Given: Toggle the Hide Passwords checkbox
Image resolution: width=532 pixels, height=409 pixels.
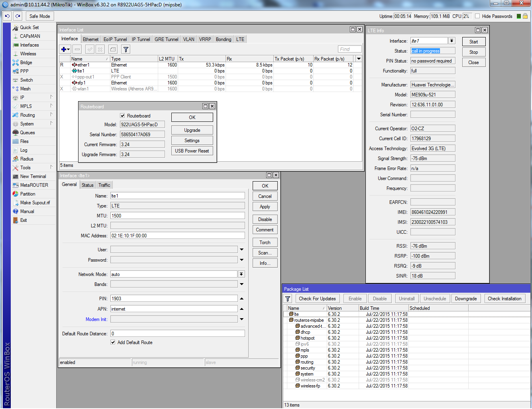Looking at the screenshot, I should pos(477,16).
